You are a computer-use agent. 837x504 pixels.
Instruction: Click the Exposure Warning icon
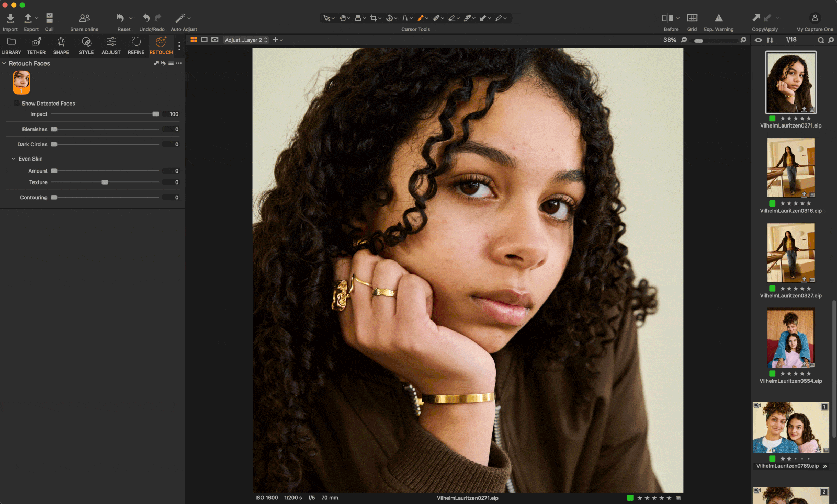pos(719,18)
